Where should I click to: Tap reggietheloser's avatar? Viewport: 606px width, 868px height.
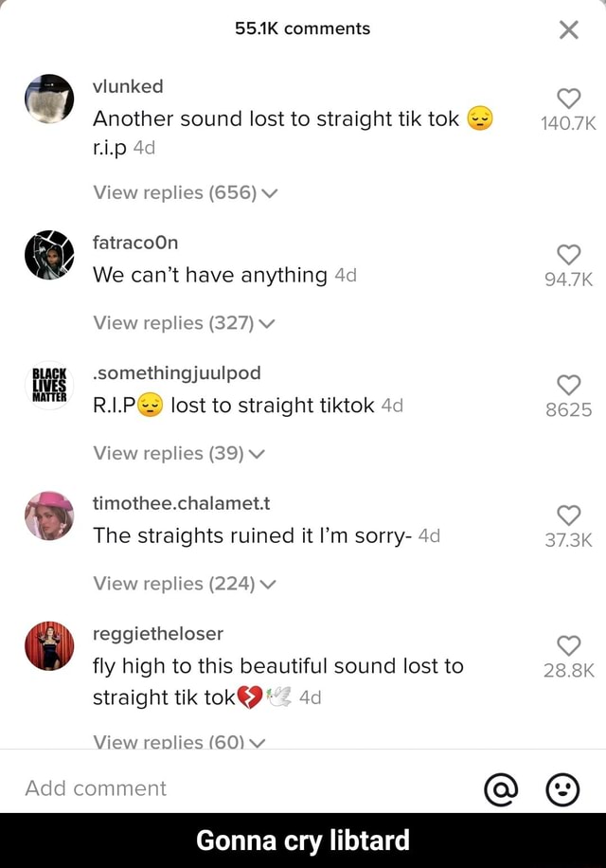tap(48, 648)
